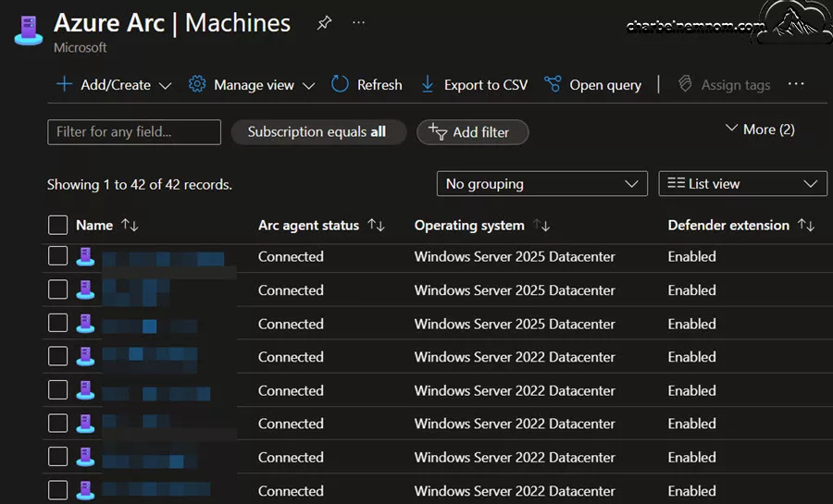833x504 pixels.
Task: Check the third Windows Server 2022 row
Action: coord(57,424)
